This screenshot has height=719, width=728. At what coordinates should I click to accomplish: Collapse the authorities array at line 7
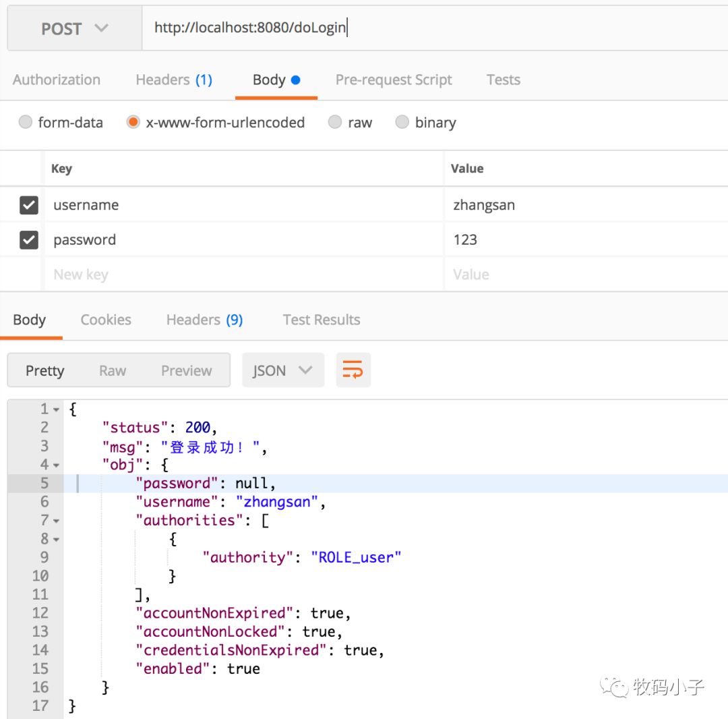pos(57,521)
